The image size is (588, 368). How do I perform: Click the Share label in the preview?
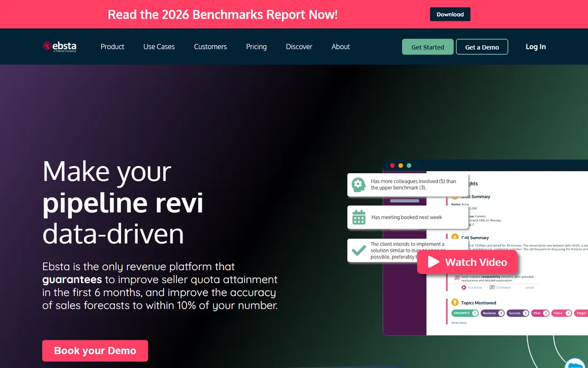coord(530,288)
